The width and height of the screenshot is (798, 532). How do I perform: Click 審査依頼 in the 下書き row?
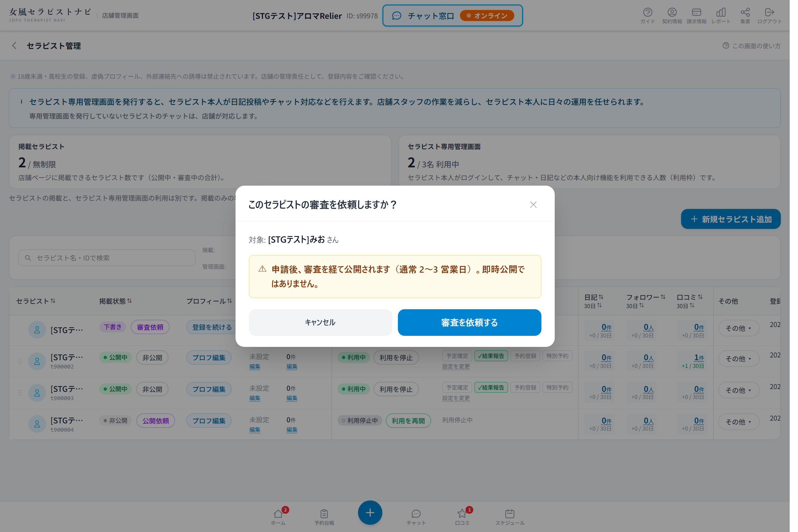coord(150,327)
